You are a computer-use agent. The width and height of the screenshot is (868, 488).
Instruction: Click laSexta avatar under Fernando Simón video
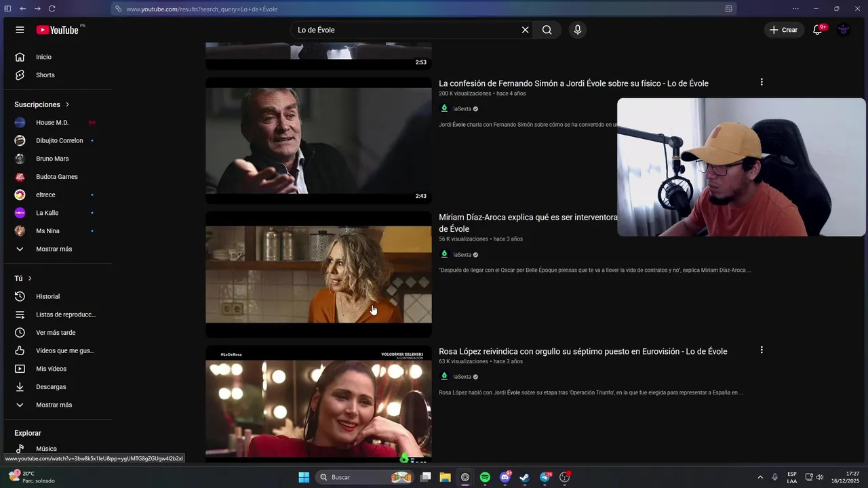click(444, 108)
